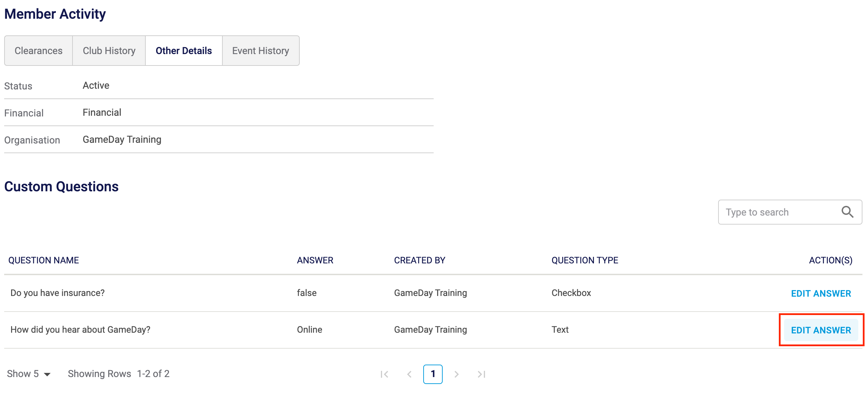Sort by Created By column header
The width and height of the screenshot is (868, 393).
point(419,260)
